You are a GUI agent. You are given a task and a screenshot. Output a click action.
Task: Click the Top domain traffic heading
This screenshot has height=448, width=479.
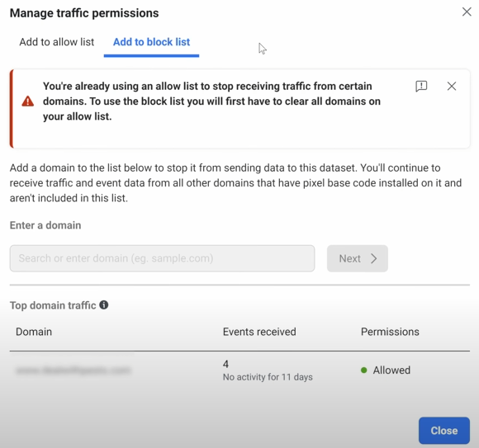53,305
